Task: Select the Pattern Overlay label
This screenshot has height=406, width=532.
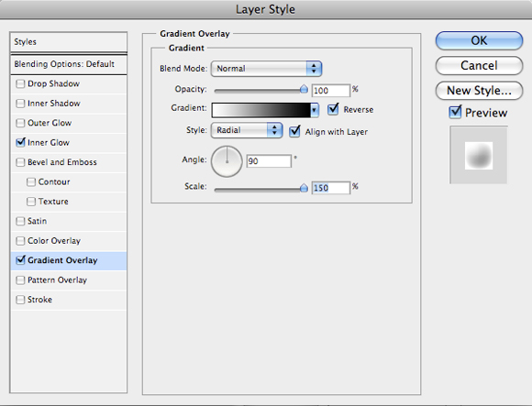Action: pyautogui.click(x=58, y=280)
